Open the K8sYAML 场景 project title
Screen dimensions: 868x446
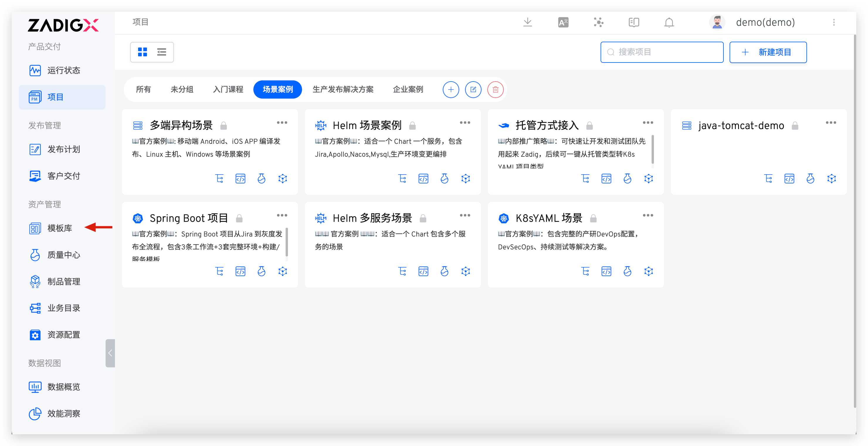pos(549,218)
